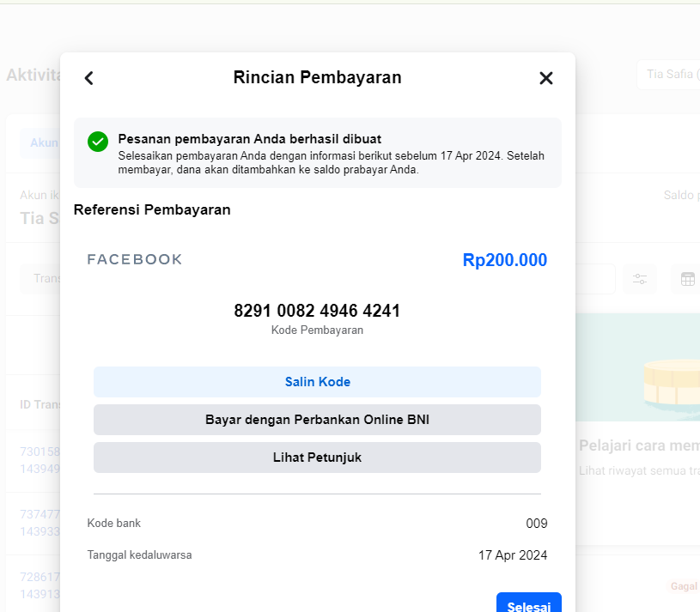This screenshot has height=612, width=700.
Task: Open transaction ID starting with 730158
Action: [40, 460]
